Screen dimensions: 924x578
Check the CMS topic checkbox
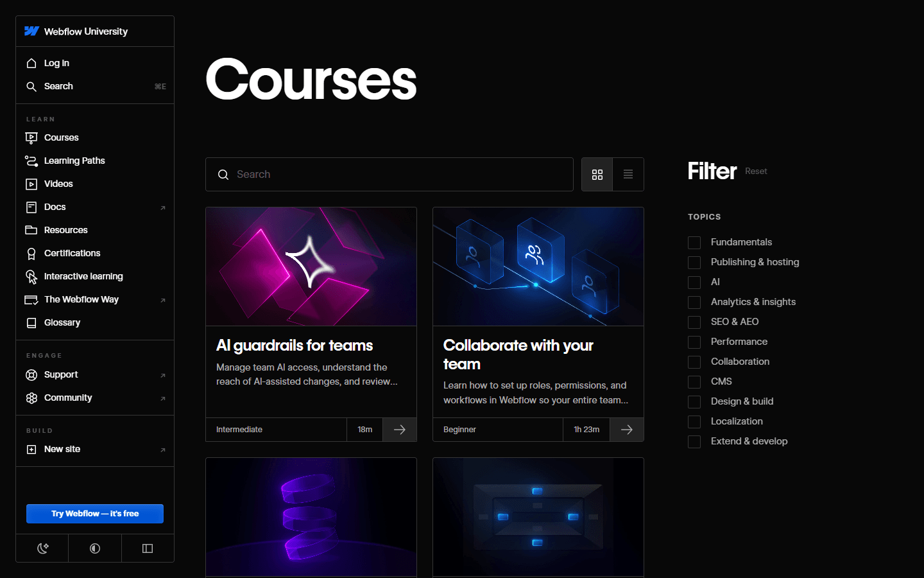694,382
